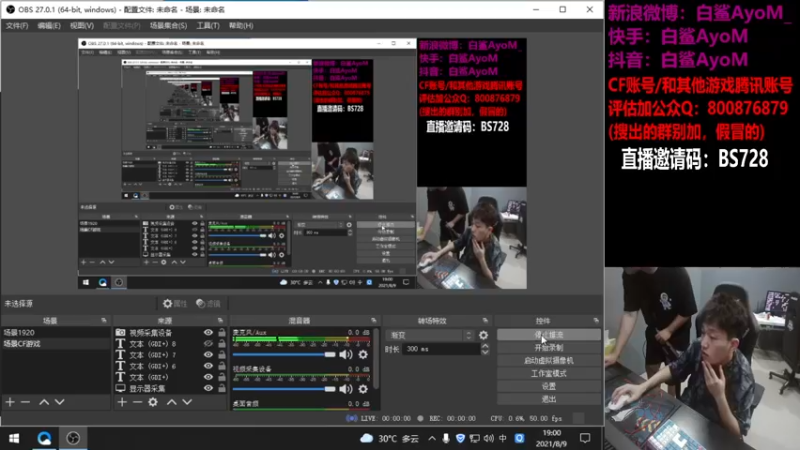Hide the 显示器采集 source via eye icon
This screenshot has height=450, width=800.
pos(208,388)
